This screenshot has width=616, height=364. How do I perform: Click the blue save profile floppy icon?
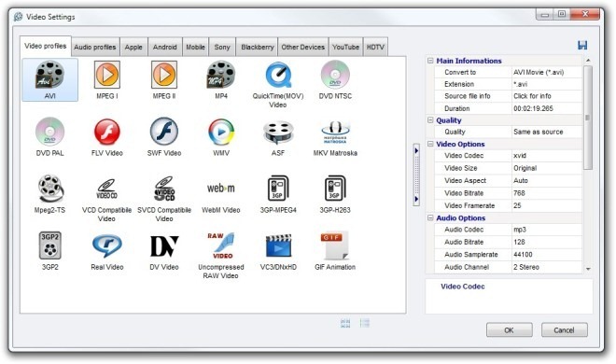[x=582, y=45]
